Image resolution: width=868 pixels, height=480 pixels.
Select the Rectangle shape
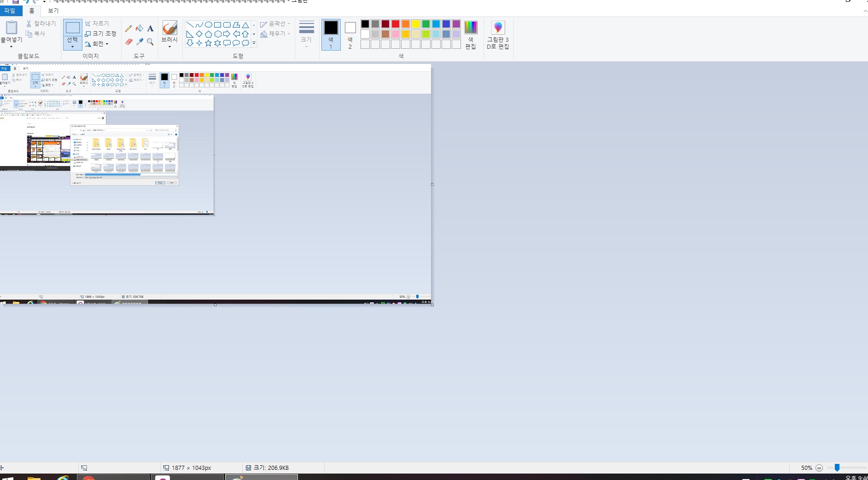[217, 25]
